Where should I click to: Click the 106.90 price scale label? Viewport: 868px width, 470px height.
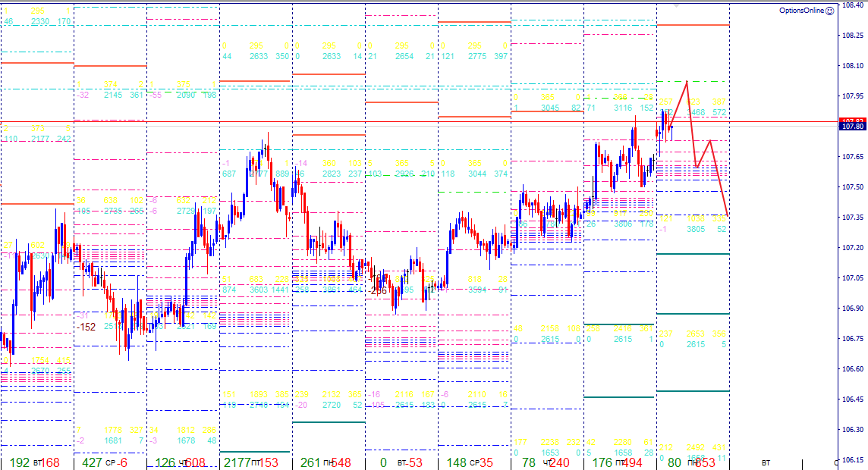[x=853, y=308]
